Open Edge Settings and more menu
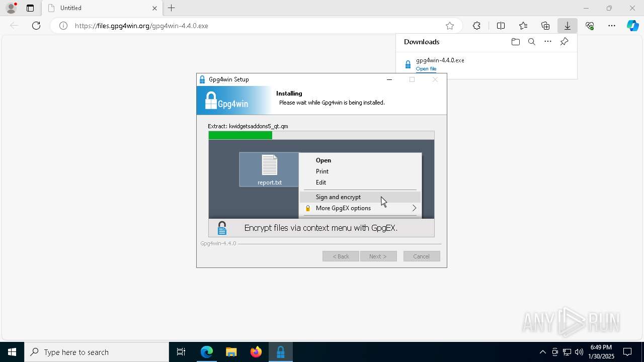This screenshot has width=644, height=362. click(612, 26)
